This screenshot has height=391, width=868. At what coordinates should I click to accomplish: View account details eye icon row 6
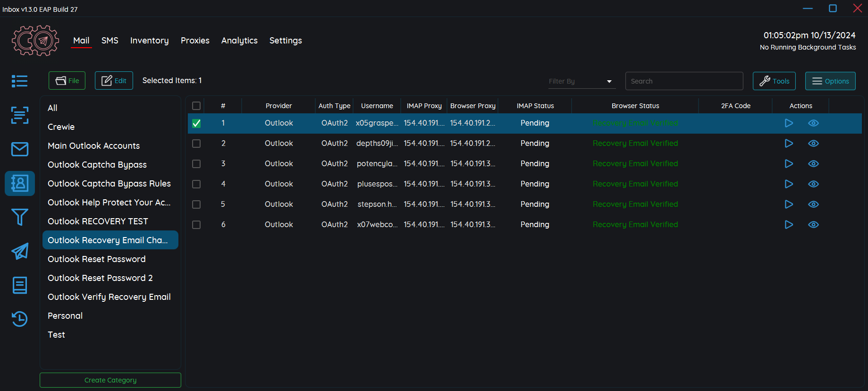(813, 225)
